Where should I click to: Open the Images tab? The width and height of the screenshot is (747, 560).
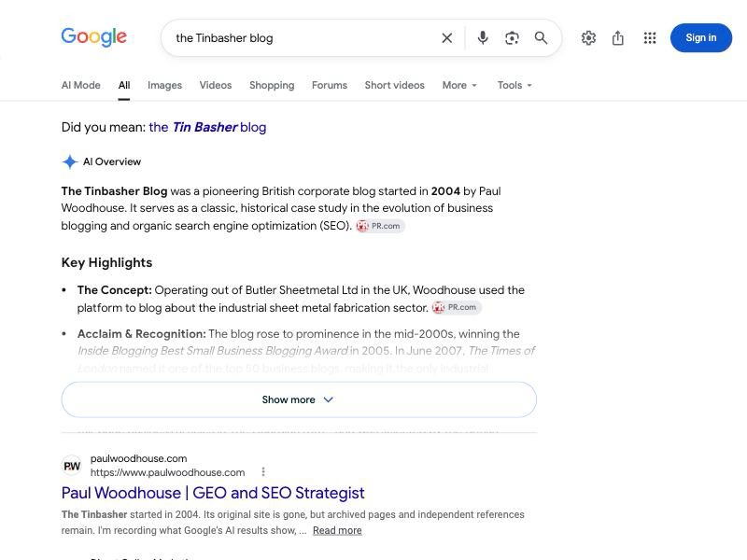pyautogui.click(x=165, y=85)
